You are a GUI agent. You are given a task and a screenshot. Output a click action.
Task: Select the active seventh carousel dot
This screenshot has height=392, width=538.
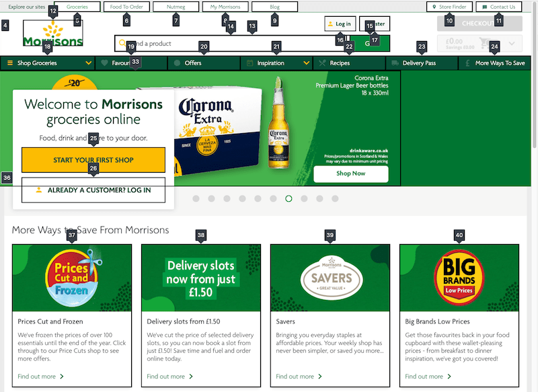tap(289, 198)
